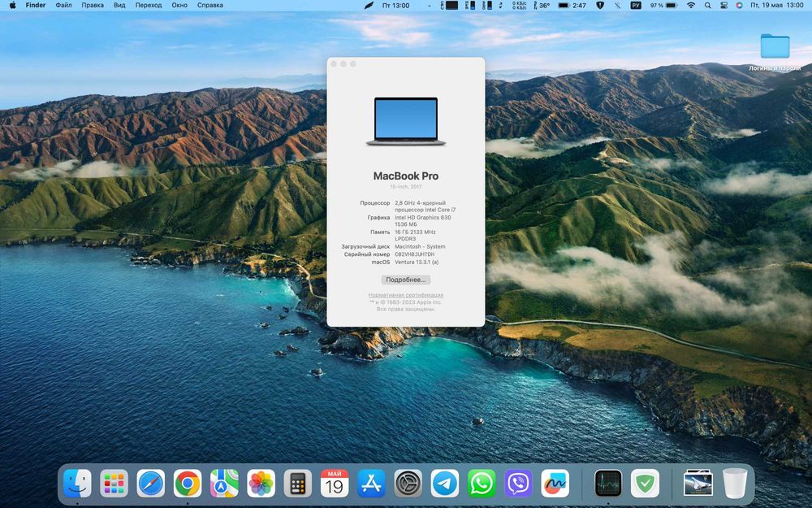Open the image stack in Dock

coord(698,484)
